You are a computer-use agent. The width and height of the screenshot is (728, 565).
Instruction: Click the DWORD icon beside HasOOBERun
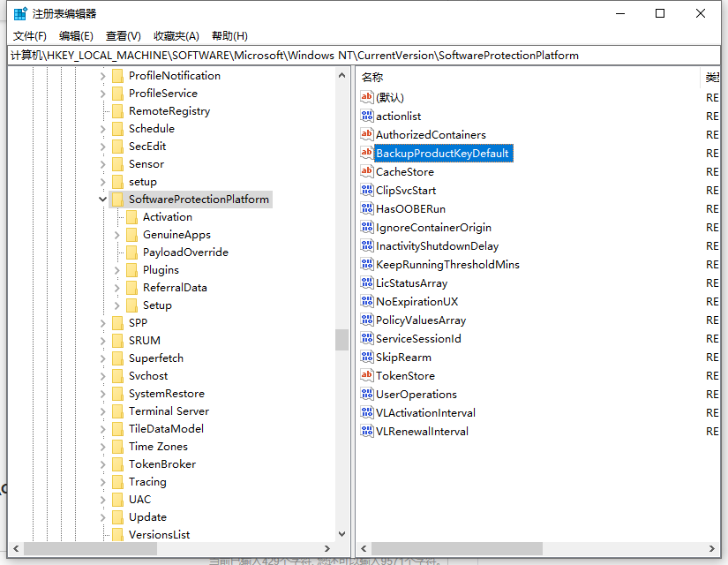[367, 209]
